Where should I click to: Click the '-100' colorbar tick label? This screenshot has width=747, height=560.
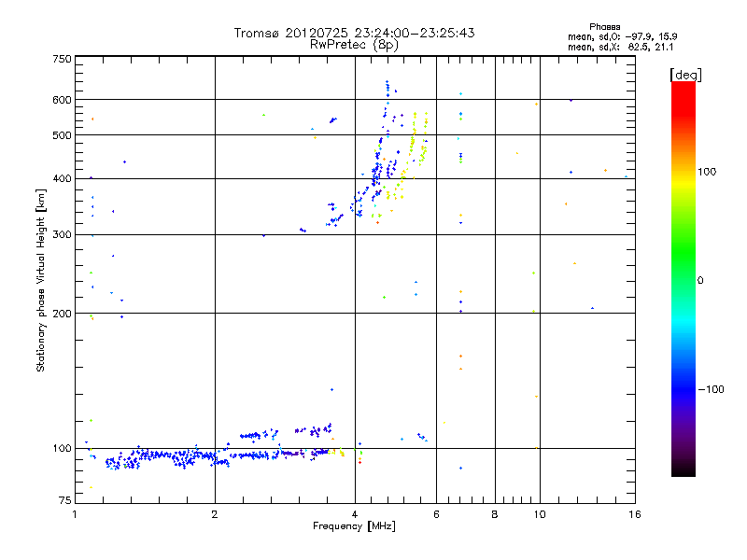711,389
